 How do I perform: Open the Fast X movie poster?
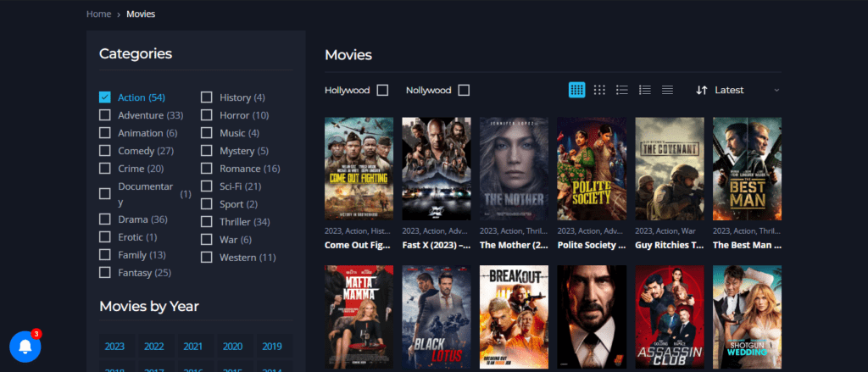click(x=437, y=169)
